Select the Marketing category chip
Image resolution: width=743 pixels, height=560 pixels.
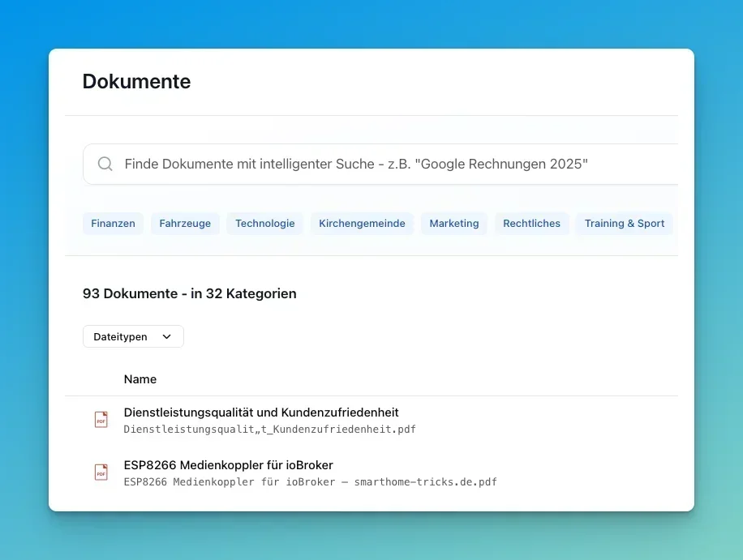pos(453,224)
